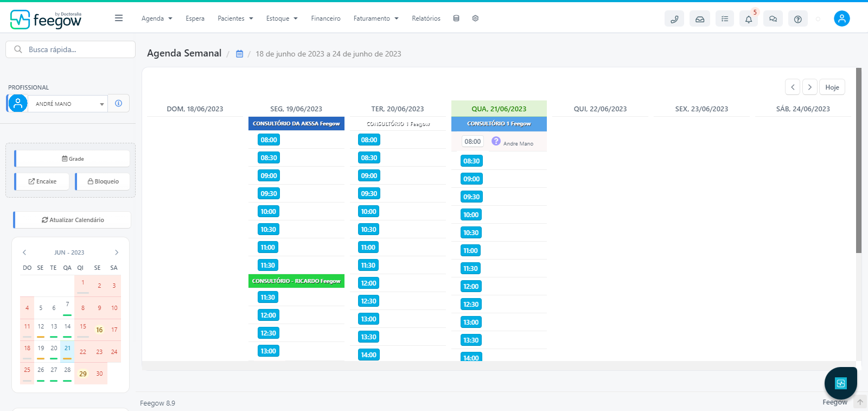Open the task checklist icon button
The image size is (868, 411).
725,19
